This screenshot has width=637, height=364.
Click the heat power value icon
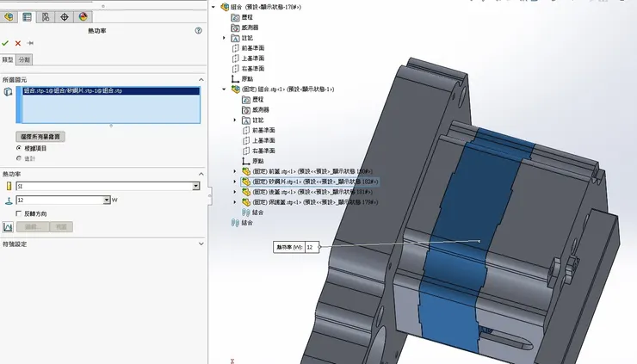click(9, 201)
